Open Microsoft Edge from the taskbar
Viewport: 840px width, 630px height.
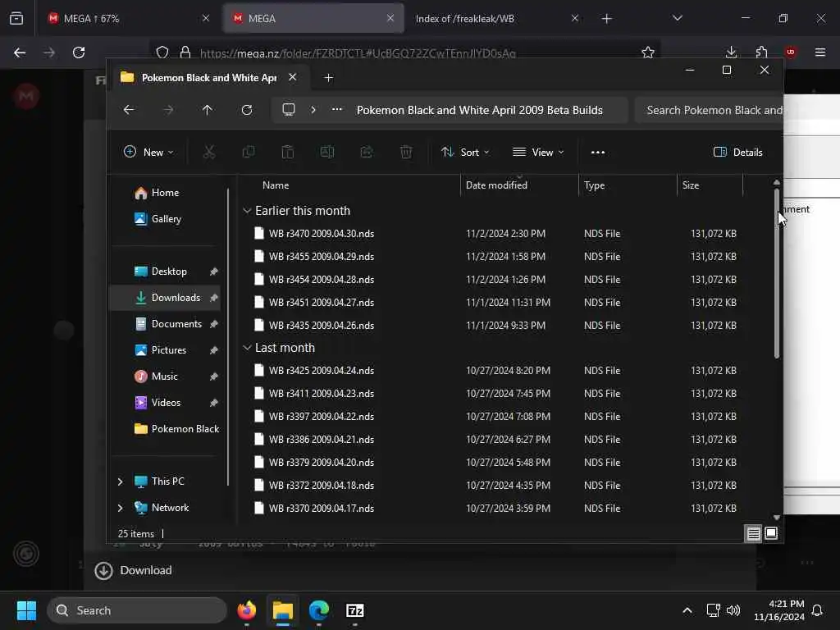pyautogui.click(x=319, y=610)
